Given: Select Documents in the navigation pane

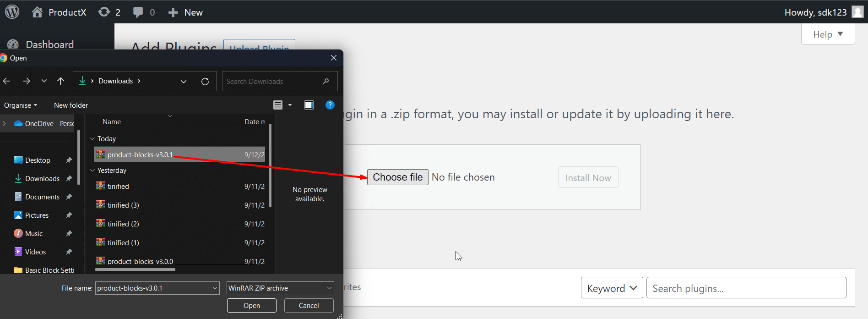Looking at the screenshot, I should [x=37, y=197].
